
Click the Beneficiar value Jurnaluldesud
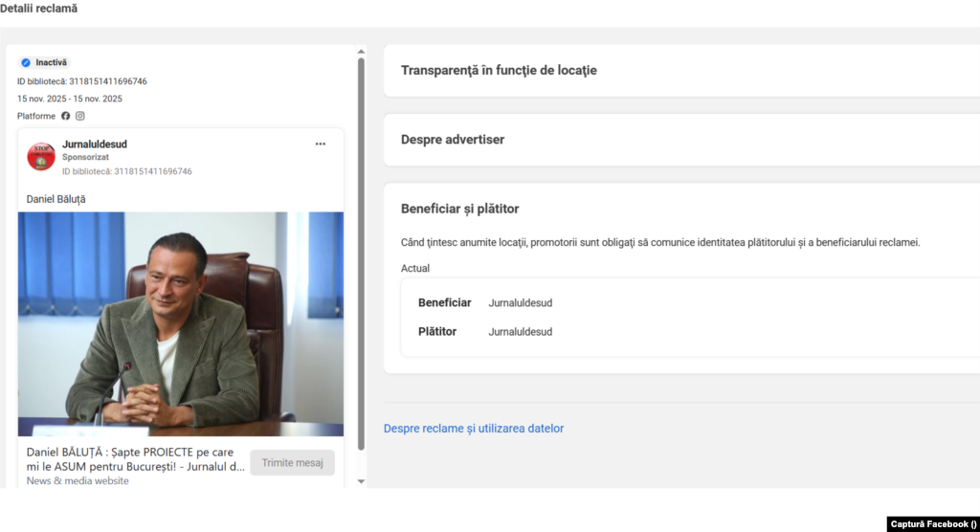[520, 303]
